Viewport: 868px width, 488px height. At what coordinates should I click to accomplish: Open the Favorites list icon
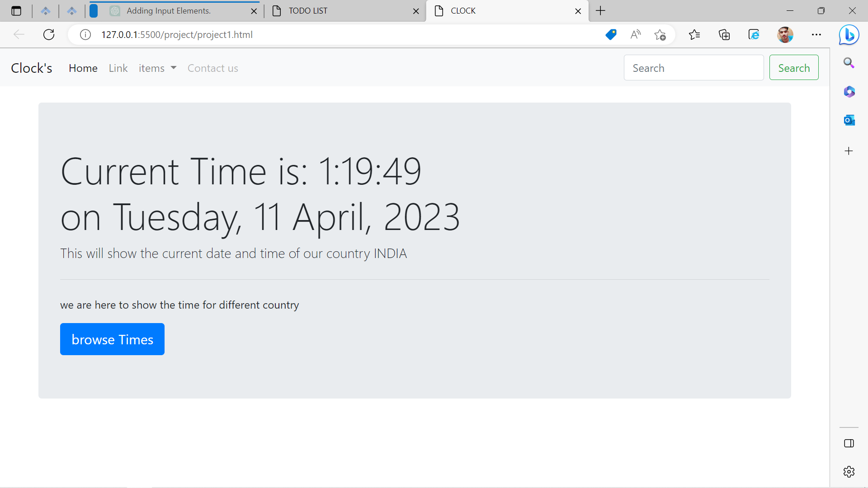coord(694,35)
